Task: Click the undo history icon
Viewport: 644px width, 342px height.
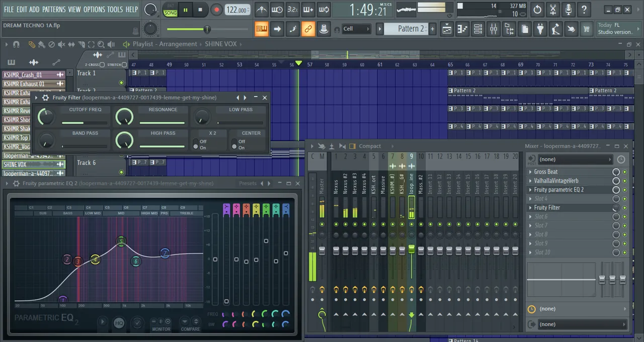Action: coord(537,10)
